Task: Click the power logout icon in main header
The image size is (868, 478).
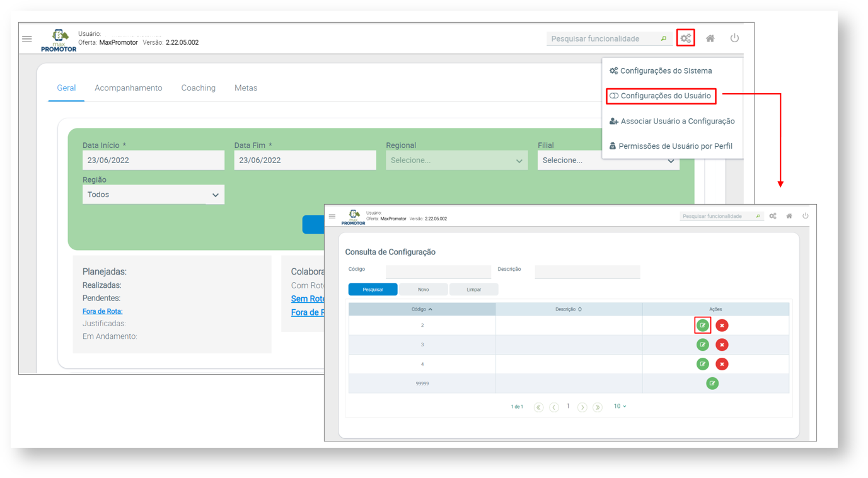Action: (x=734, y=38)
